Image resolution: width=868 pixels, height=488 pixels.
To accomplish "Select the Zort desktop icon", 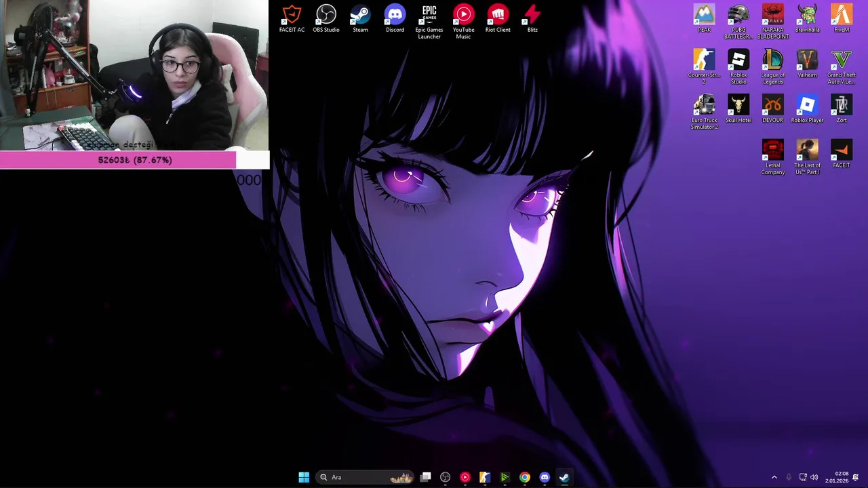I will (842, 110).
